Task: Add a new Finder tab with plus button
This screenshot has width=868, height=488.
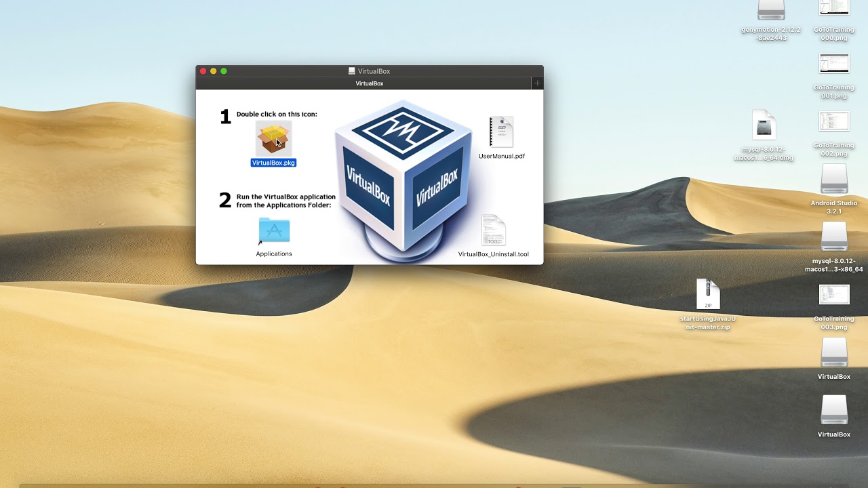Action: 538,83
